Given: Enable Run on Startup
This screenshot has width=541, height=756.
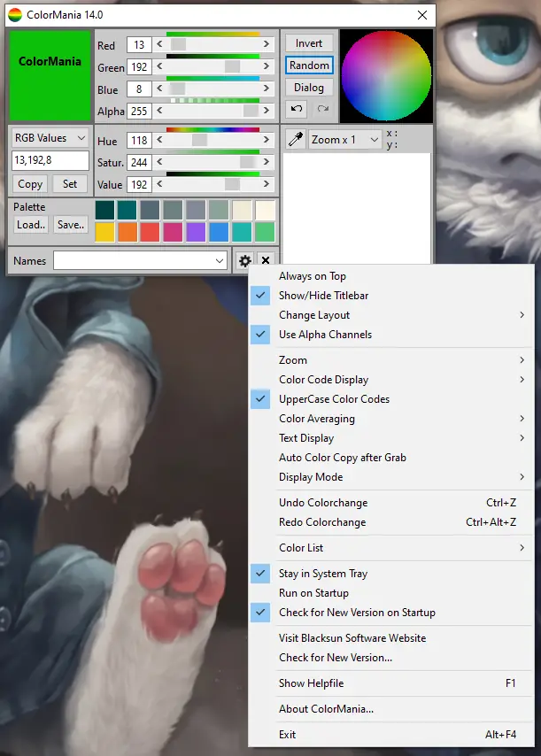Looking at the screenshot, I should click(391, 593).
